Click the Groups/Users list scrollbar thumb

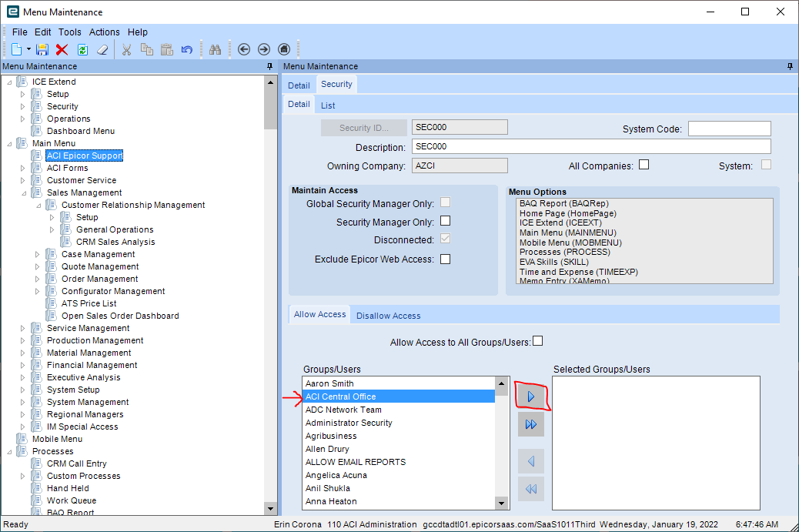click(x=501, y=393)
